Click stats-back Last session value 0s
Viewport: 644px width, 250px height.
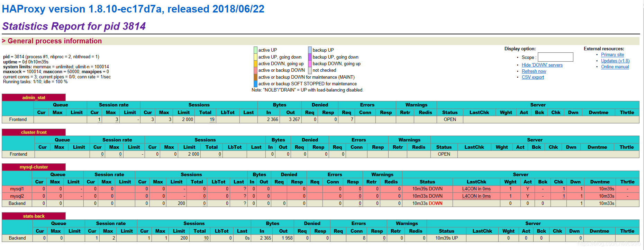click(247, 238)
